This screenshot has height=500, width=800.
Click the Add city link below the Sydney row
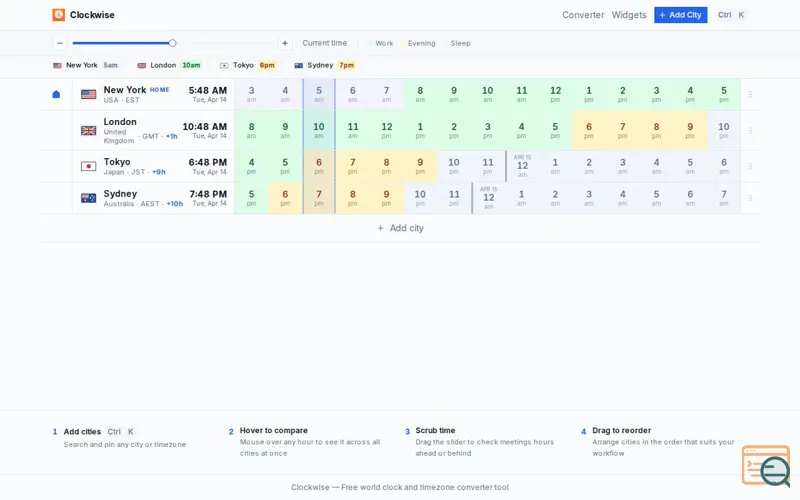click(401, 228)
